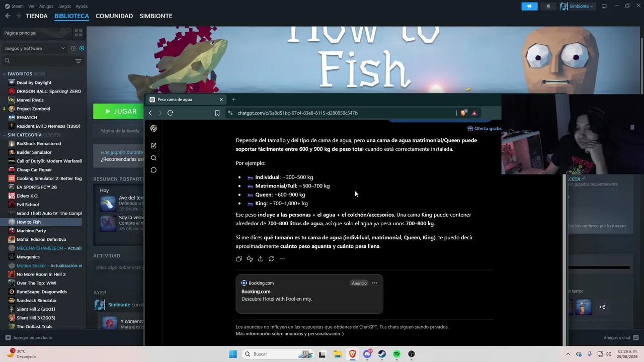Image resolution: width=644 pixels, height=362 pixels.
Task: View site information icon in address bar
Action: (x=230, y=113)
